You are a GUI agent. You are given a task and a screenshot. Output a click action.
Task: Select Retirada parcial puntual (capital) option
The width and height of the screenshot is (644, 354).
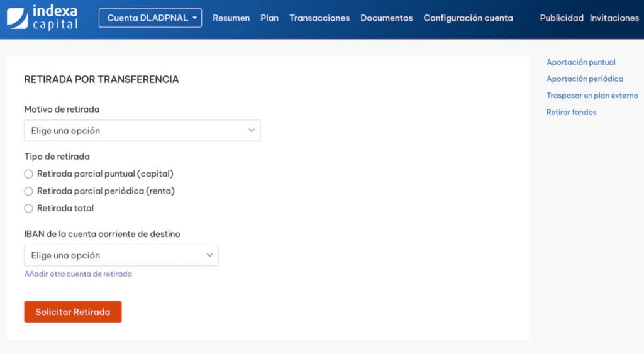coord(28,174)
